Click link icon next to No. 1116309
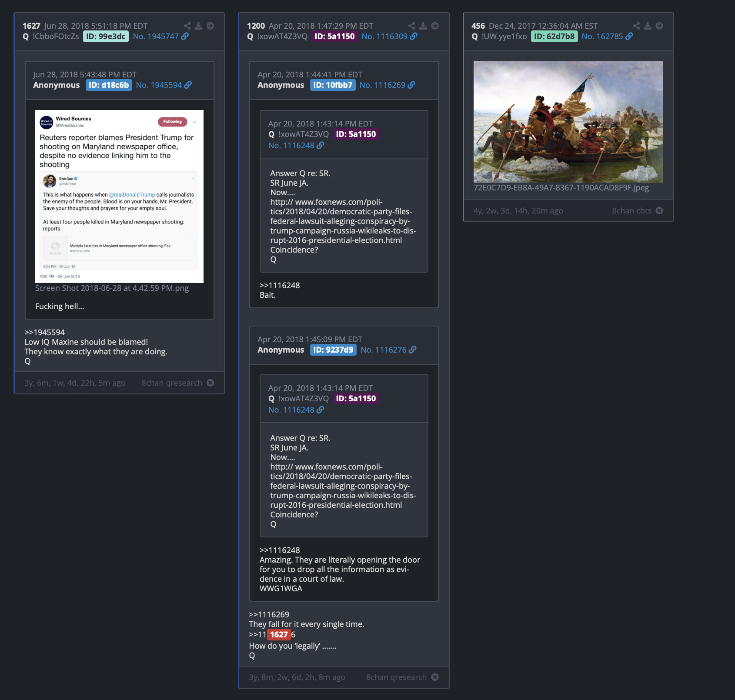Viewport: 735px width, 700px height. point(414,36)
